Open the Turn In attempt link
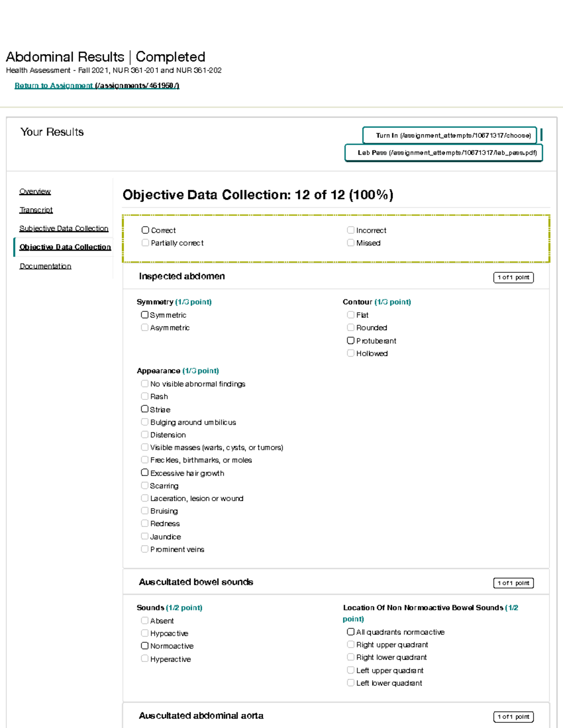The height and width of the screenshot is (728, 563). (449, 135)
